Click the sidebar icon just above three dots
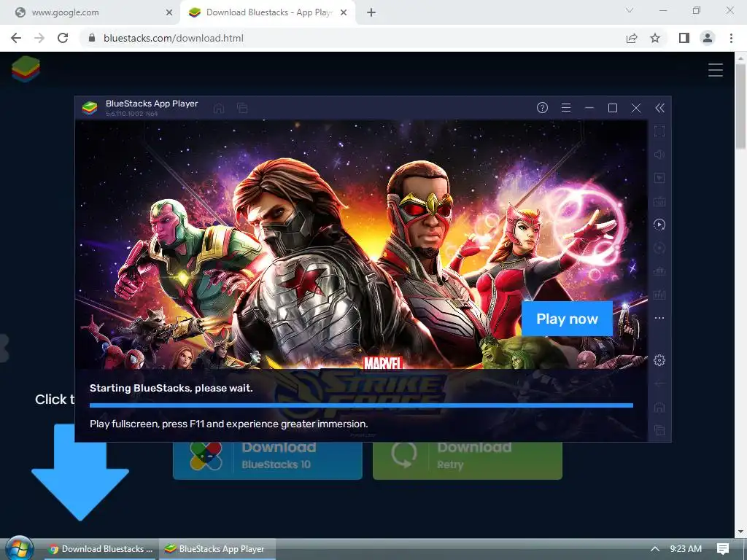This screenshot has height=560, width=747. click(x=659, y=295)
